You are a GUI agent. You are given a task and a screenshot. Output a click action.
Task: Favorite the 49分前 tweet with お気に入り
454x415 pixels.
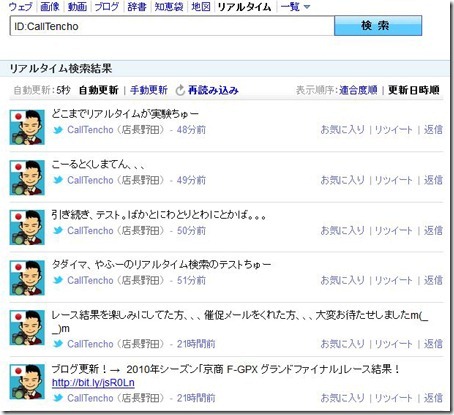pos(343,180)
